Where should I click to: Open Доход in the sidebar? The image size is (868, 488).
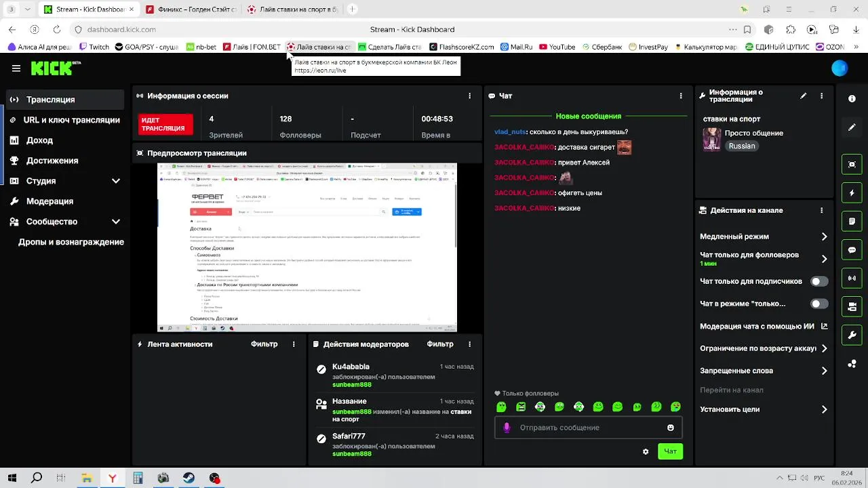tap(66, 140)
